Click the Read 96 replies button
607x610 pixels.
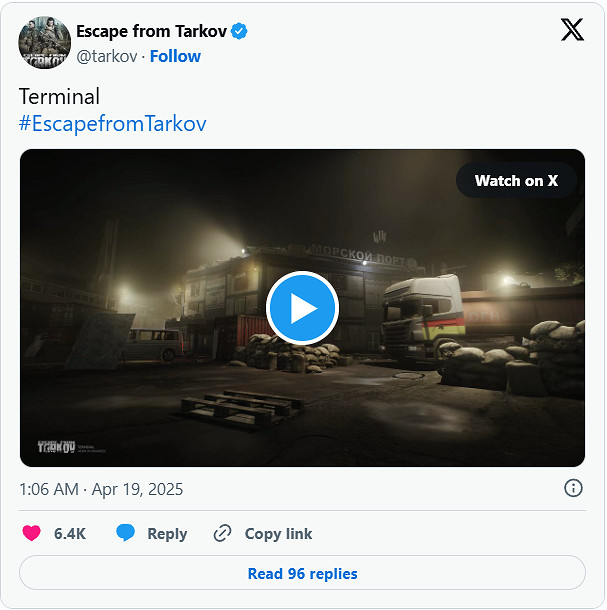point(302,574)
